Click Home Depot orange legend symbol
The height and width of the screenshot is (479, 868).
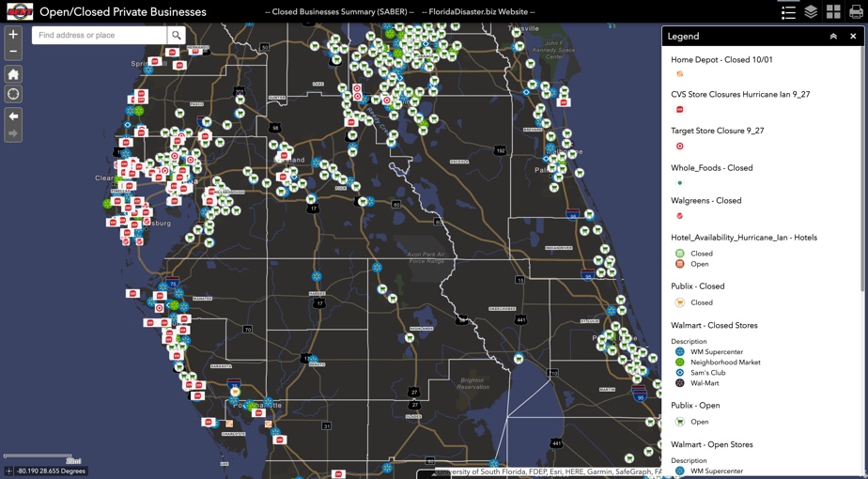[x=680, y=73]
